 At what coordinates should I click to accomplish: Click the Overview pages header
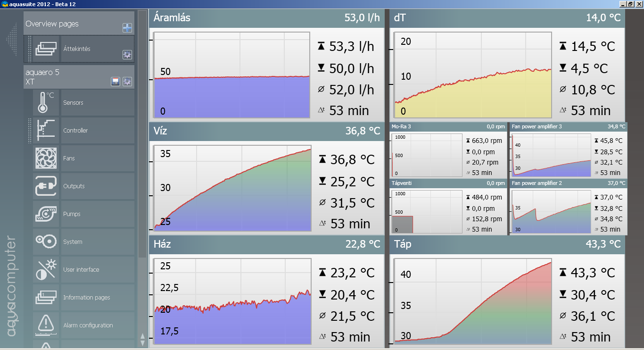pyautogui.click(x=79, y=23)
